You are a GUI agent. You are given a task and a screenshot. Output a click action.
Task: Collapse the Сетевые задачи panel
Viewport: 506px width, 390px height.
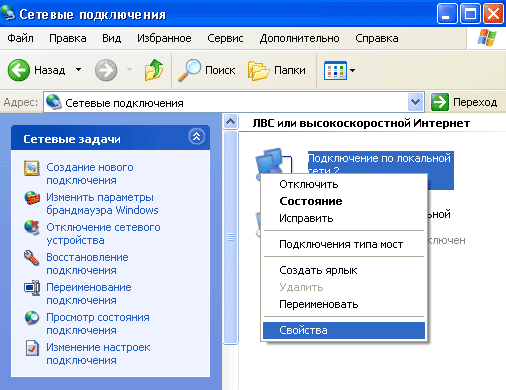tap(196, 137)
